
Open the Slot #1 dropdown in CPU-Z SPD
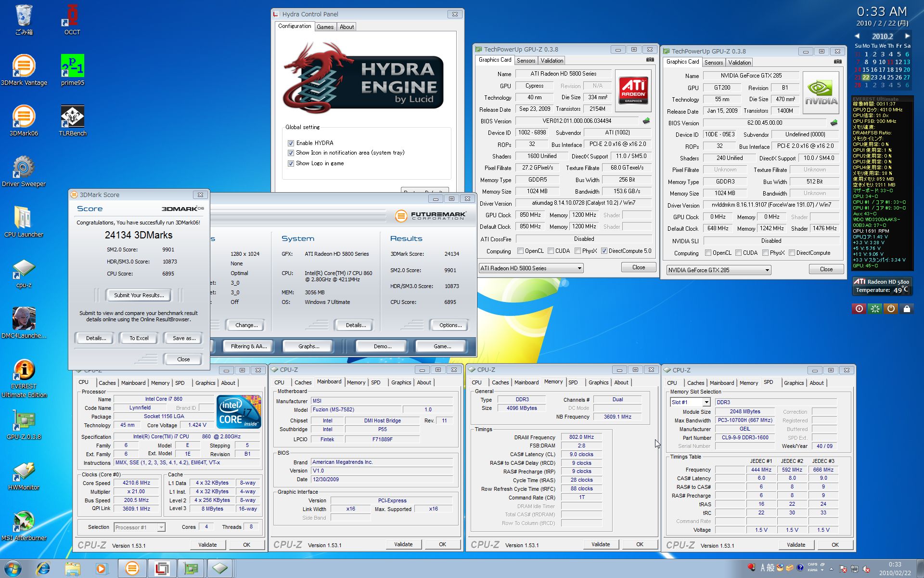point(690,402)
